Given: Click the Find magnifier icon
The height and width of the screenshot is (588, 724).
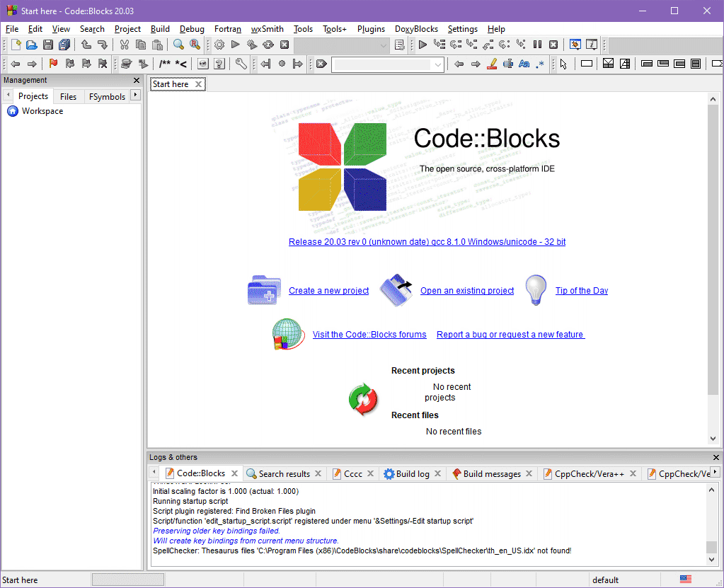Looking at the screenshot, I should coord(178,45).
